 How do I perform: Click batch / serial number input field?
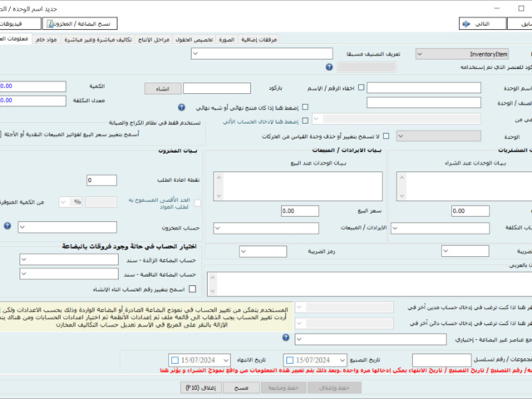tap(441, 360)
